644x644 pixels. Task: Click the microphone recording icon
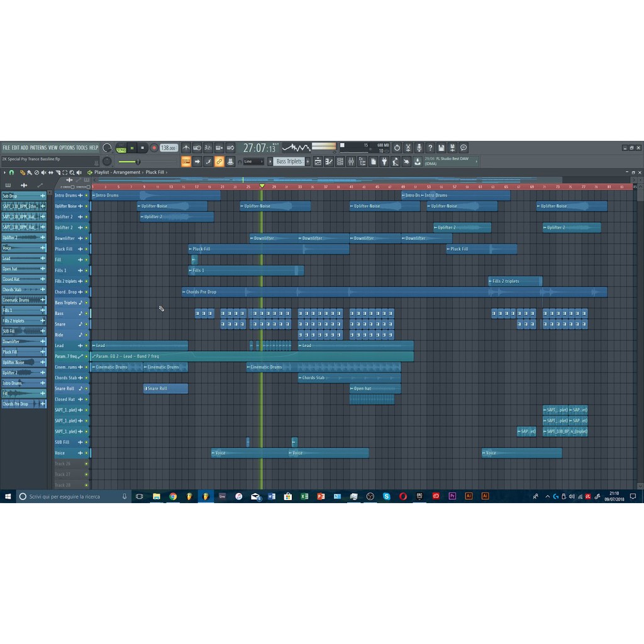point(419,148)
